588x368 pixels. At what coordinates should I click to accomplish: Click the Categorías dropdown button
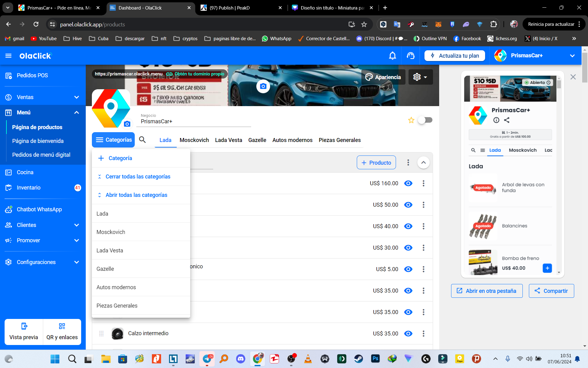point(113,140)
